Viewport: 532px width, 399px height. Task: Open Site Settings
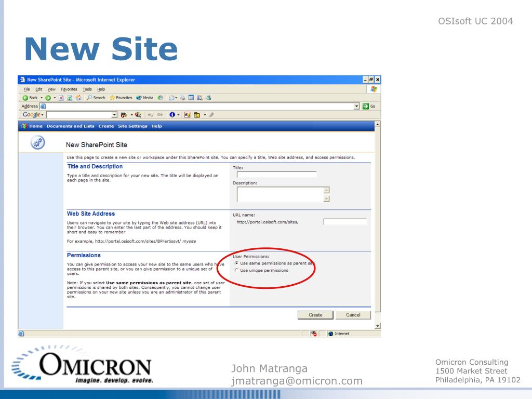point(132,126)
